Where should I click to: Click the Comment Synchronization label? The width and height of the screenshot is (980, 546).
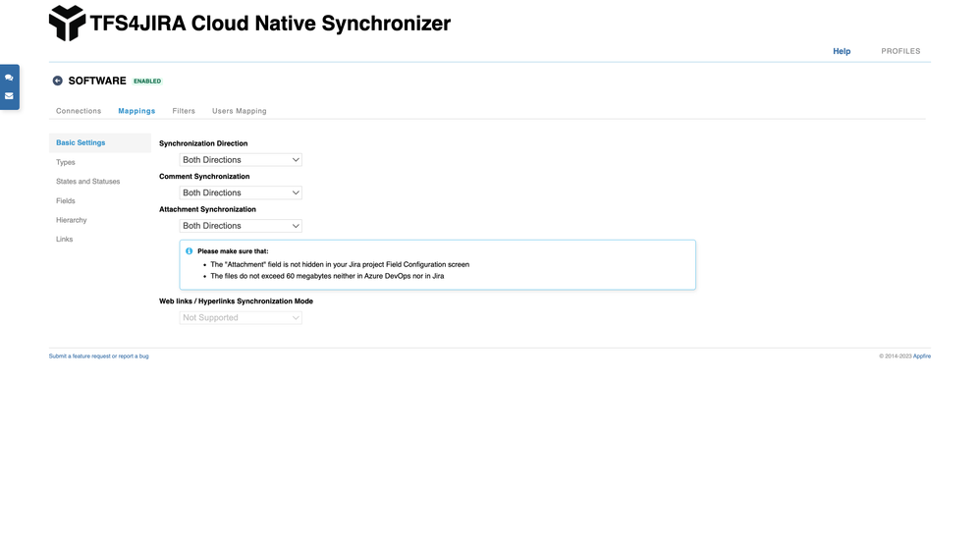click(x=204, y=177)
